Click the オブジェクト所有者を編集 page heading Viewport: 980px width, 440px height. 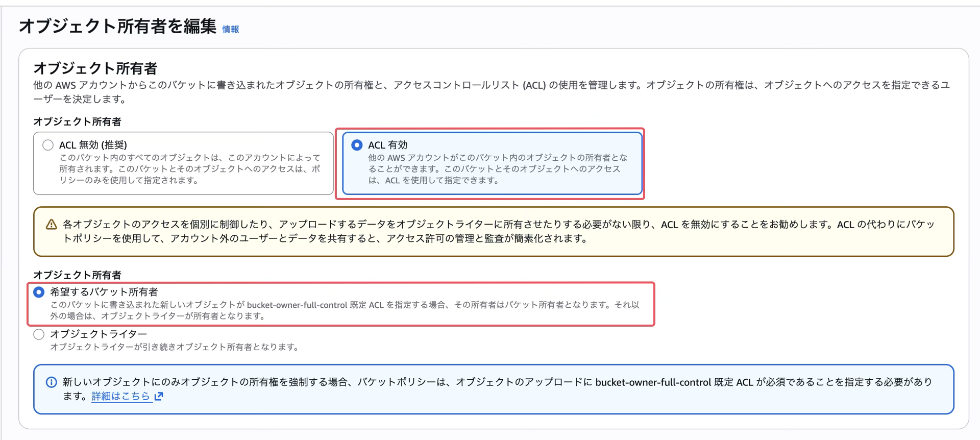pyautogui.click(x=118, y=26)
